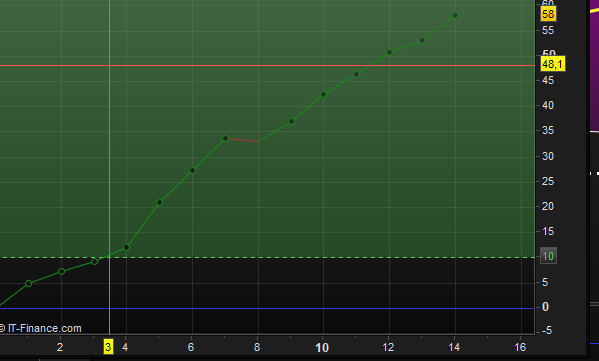
Task: Click the yellow 3 crosshair label on the x-axis
Action: pos(108,347)
